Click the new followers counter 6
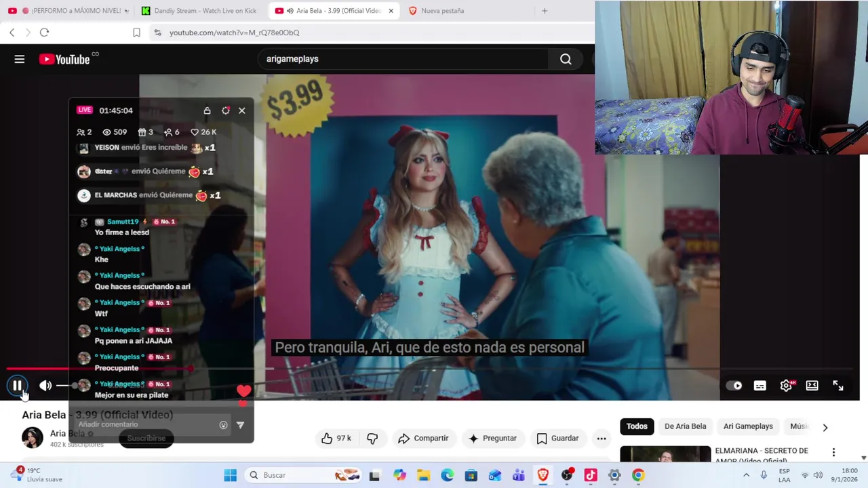The image size is (868, 488). pos(172,132)
